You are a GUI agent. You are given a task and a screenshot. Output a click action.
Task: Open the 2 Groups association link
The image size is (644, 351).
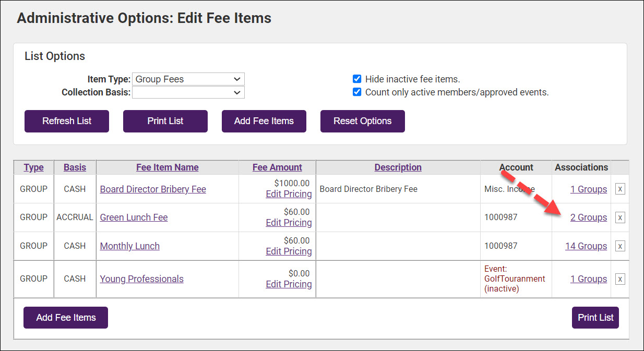588,217
